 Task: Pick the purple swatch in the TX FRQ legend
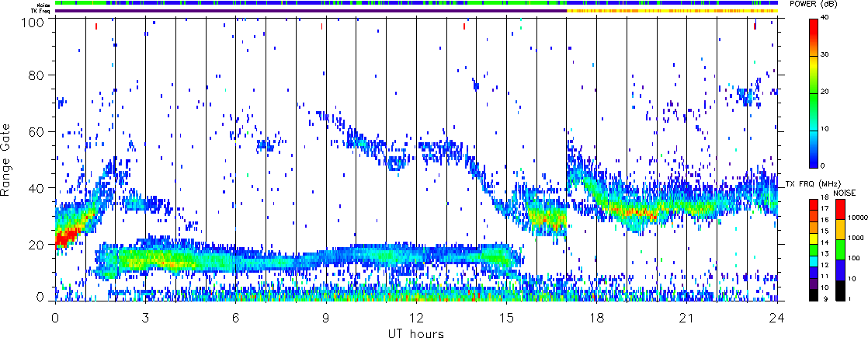[x=813, y=284]
